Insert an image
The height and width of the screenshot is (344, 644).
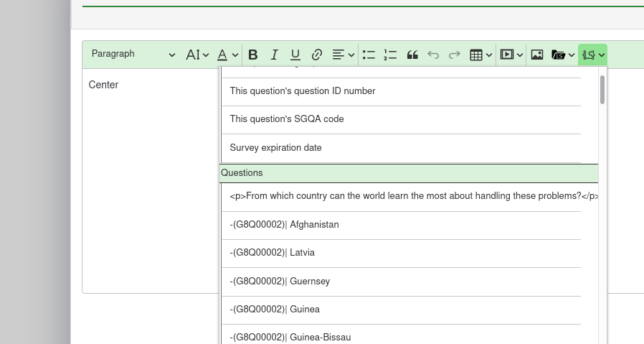click(536, 55)
